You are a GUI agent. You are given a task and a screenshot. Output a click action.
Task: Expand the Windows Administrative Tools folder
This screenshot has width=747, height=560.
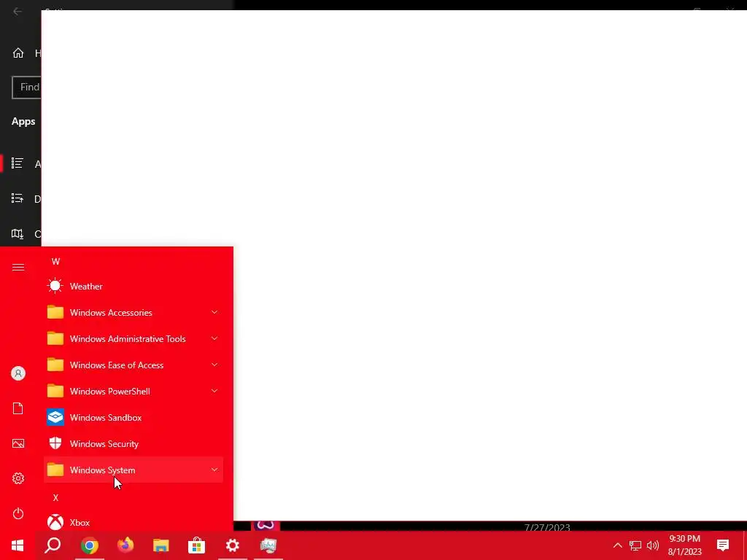pos(133,338)
